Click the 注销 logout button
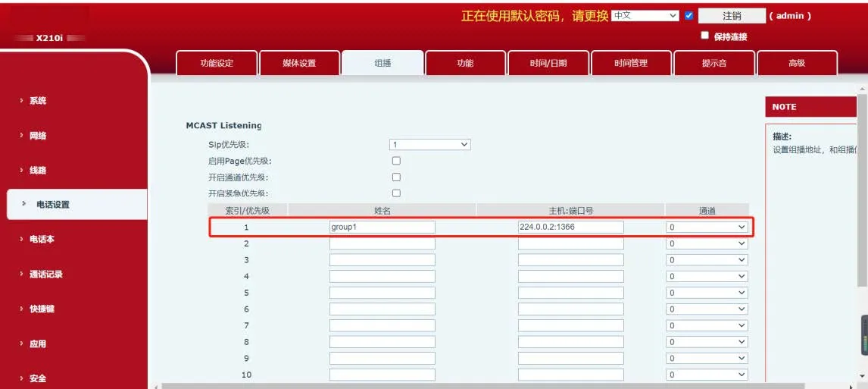The width and height of the screenshot is (868, 389). 732,16
